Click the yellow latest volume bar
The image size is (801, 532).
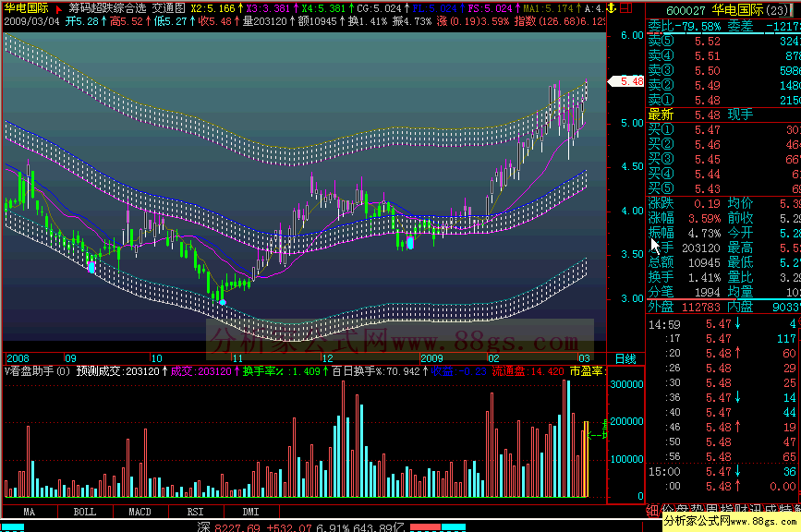tap(587, 459)
